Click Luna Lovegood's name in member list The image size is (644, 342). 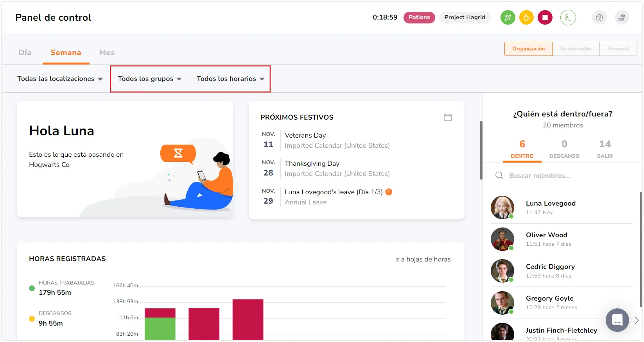click(551, 203)
